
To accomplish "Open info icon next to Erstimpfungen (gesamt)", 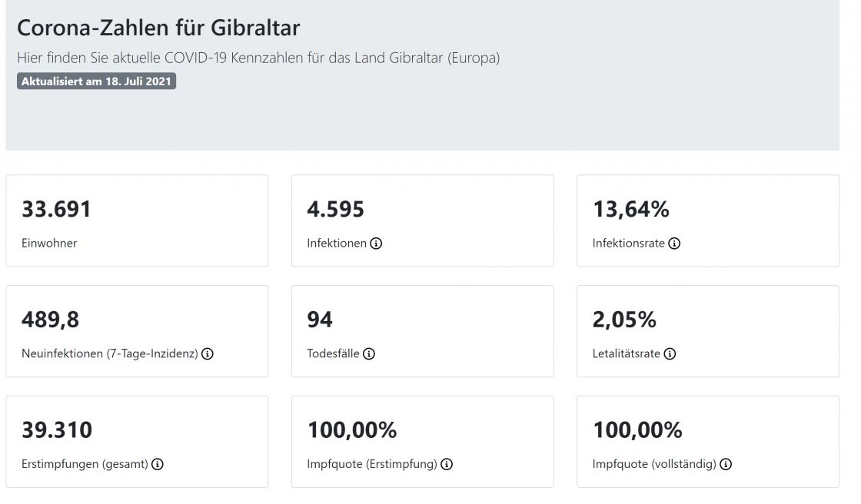I will [x=158, y=464].
